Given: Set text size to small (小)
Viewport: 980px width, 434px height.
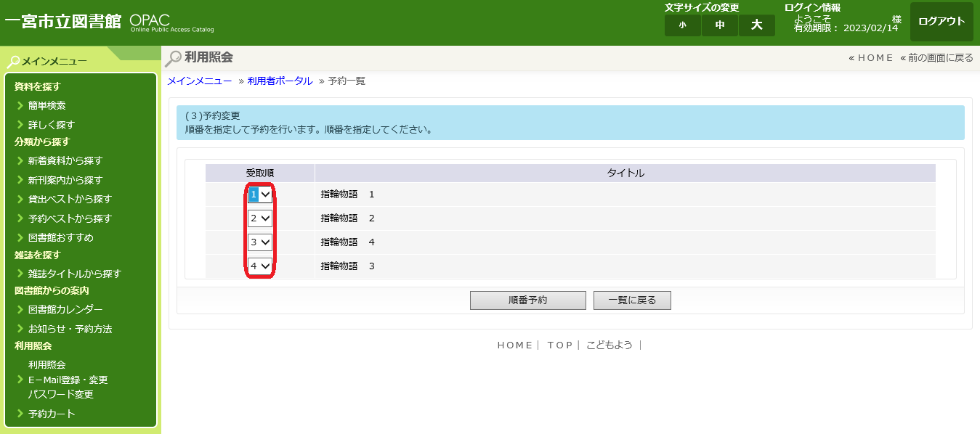Looking at the screenshot, I should (683, 25).
